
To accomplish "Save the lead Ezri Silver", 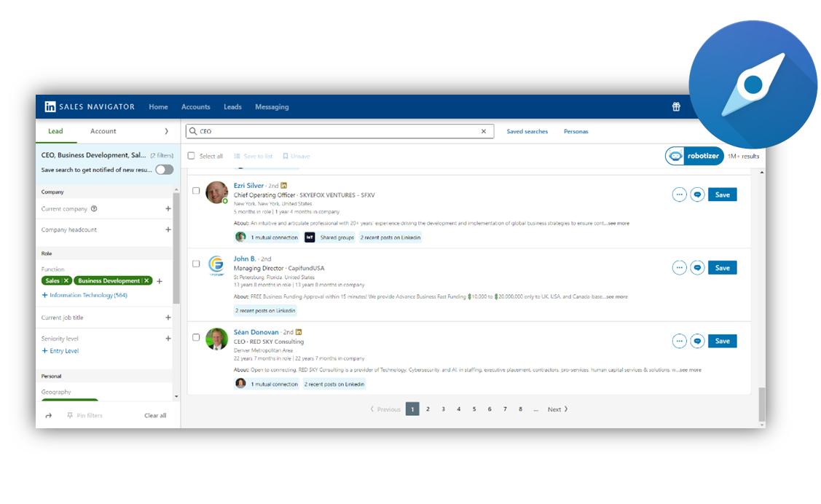I will click(723, 194).
